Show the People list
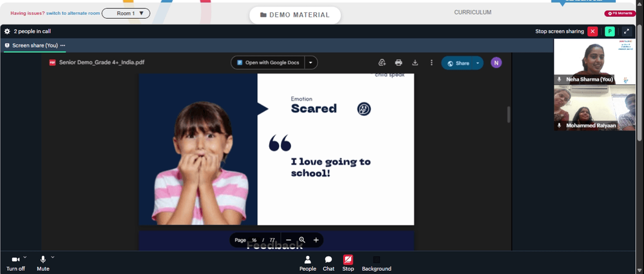The width and height of the screenshot is (644, 274). (x=308, y=263)
